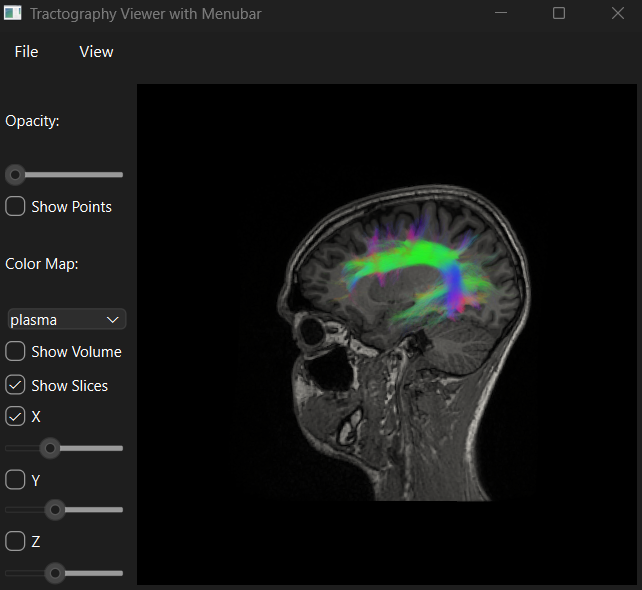Enable the Y slice checkbox
This screenshot has height=590, width=642.
click(x=15, y=480)
